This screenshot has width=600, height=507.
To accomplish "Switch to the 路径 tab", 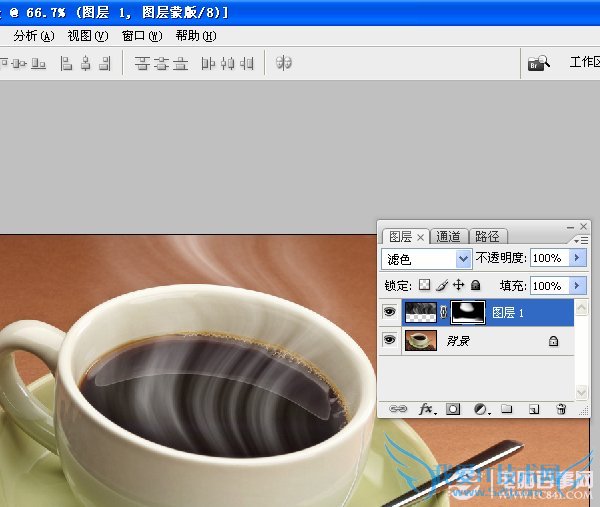I will click(487, 237).
